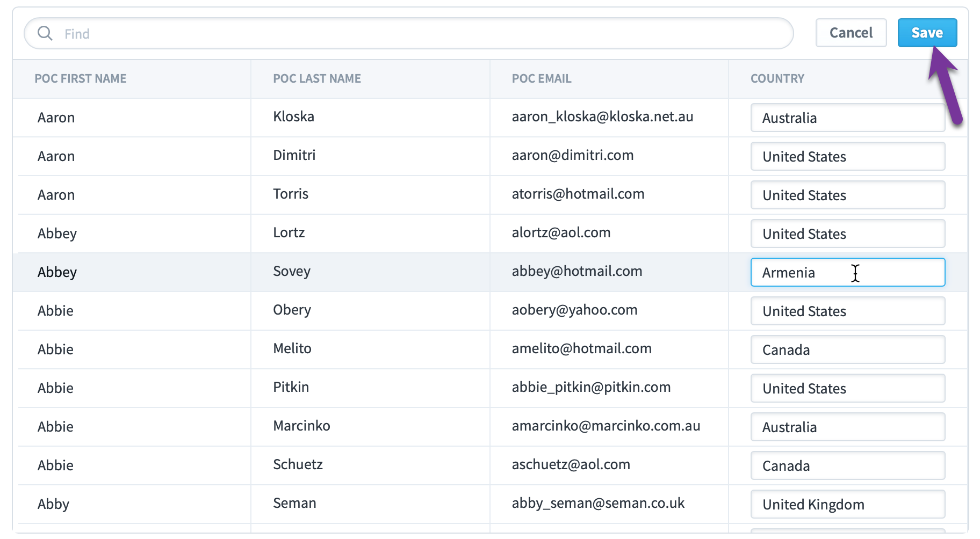The image size is (980, 539).
Task: Click last name Seman
Action: (x=294, y=503)
